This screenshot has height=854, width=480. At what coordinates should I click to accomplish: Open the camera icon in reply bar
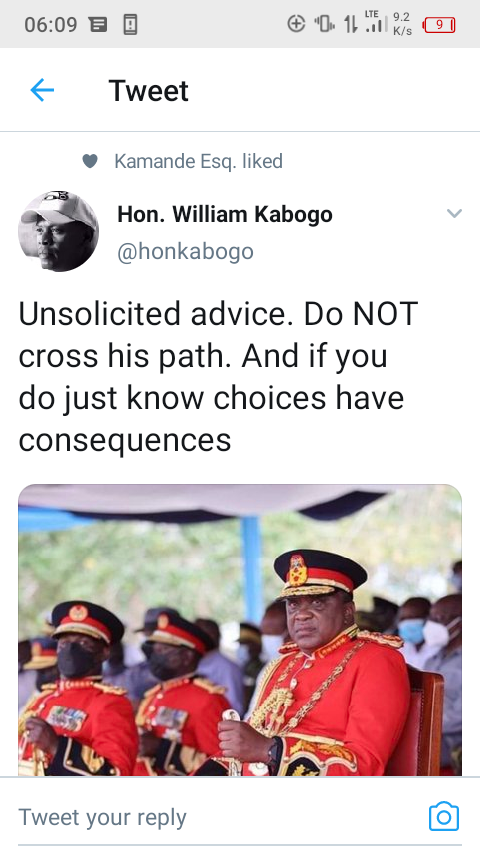[444, 816]
